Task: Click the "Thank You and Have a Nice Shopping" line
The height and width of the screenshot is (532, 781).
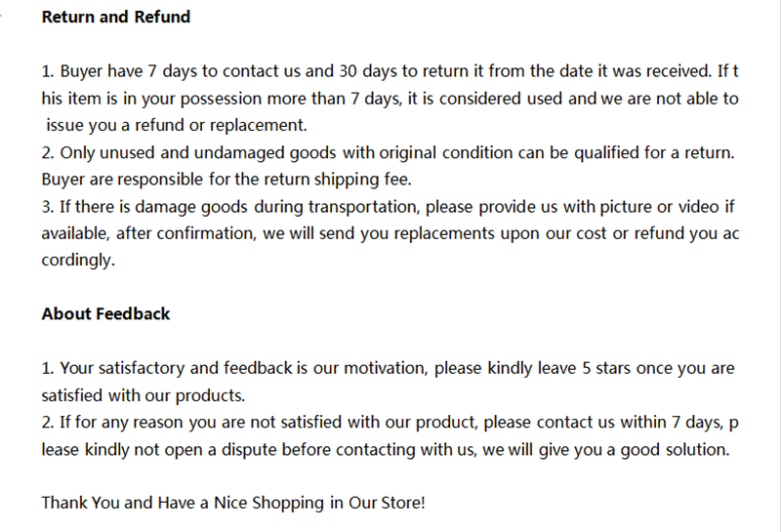Action: pyautogui.click(x=233, y=504)
